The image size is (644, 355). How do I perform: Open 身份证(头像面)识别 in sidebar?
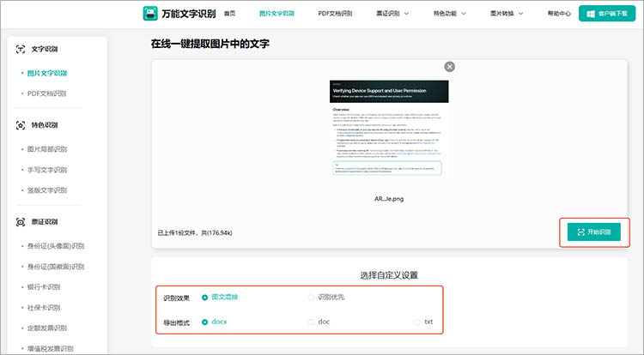(x=56, y=246)
